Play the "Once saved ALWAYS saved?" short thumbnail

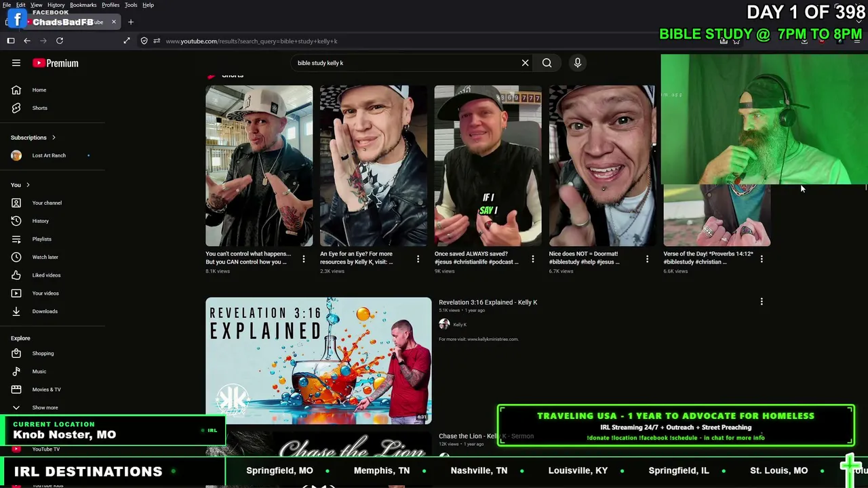tap(488, 166)
